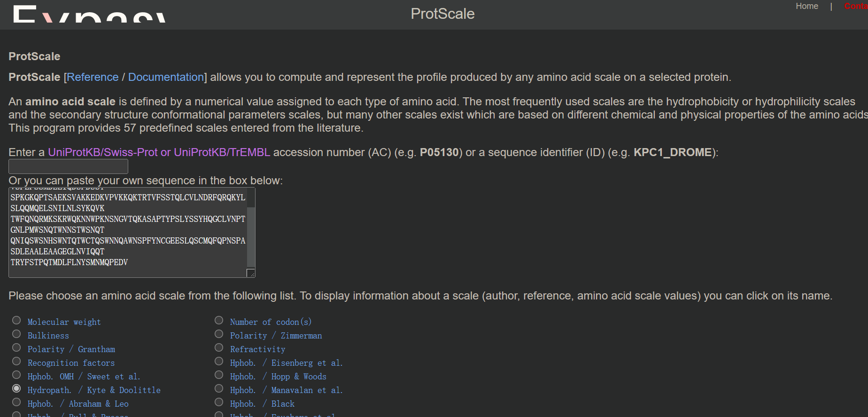The height and width of the screenshot is (417, 868).
Task: Click sequence line TRYFSTPQTMDLFLNYSMNMQPEDV
Action: pos(69,262)
